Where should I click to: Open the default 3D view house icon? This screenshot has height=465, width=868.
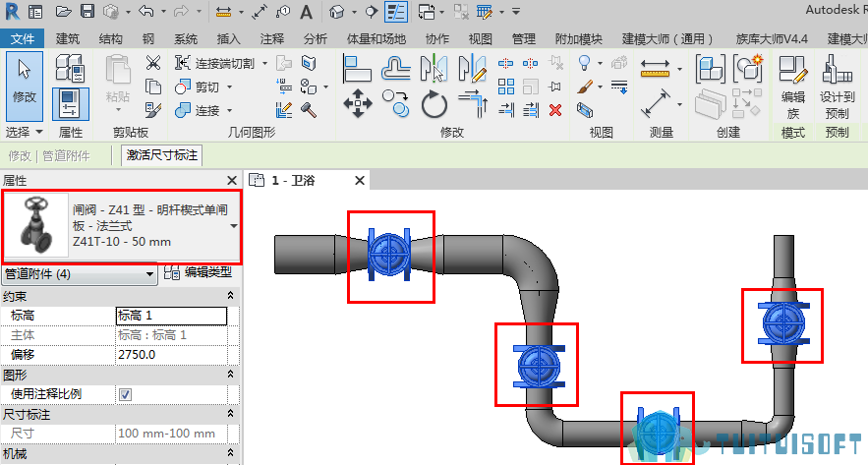[336, 12]
